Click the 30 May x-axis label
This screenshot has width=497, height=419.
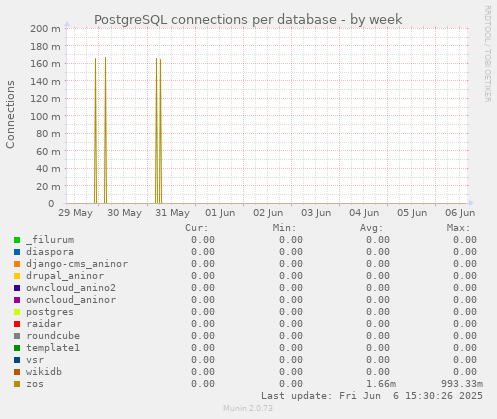pyautogui.click(x=124, y=213)
